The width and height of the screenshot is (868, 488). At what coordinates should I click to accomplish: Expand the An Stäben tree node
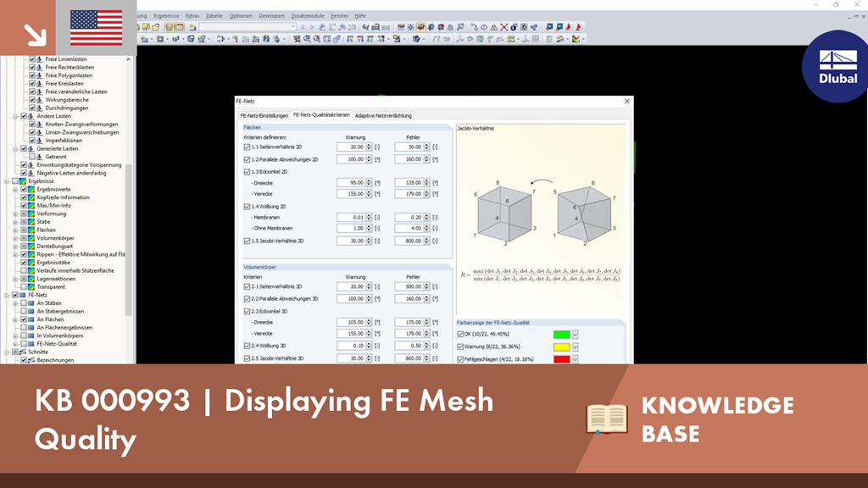pos(15,303)
